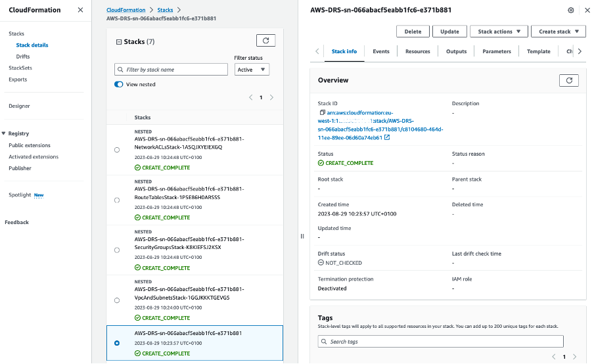
Task: Open Designer in the sidebar
Action: pyautogui.click(x=19, y=106)
